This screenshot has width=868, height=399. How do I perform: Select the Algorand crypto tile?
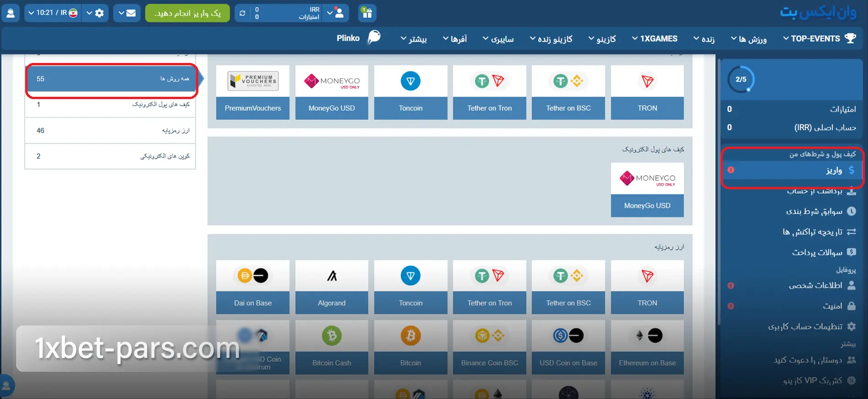pos(331,287)
